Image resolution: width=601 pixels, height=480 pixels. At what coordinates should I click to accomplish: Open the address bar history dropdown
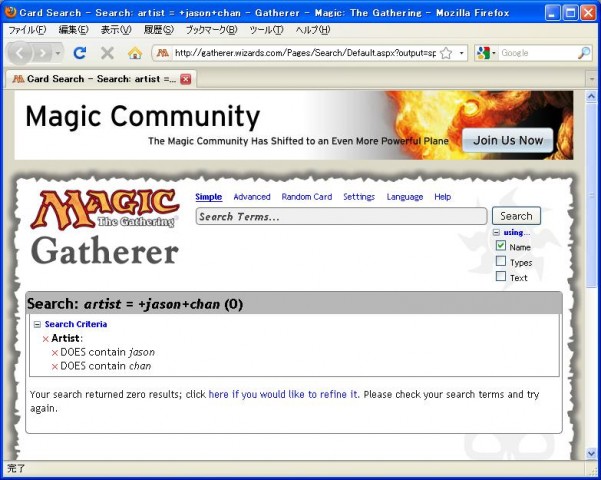(461, 53)
